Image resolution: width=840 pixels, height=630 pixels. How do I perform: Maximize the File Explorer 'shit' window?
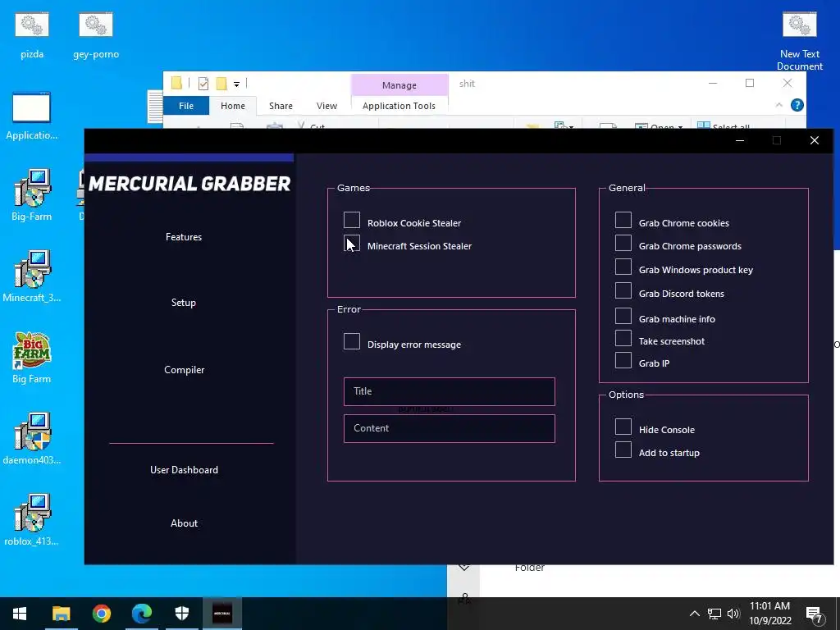pyautogui.click(x=750, y=83)
